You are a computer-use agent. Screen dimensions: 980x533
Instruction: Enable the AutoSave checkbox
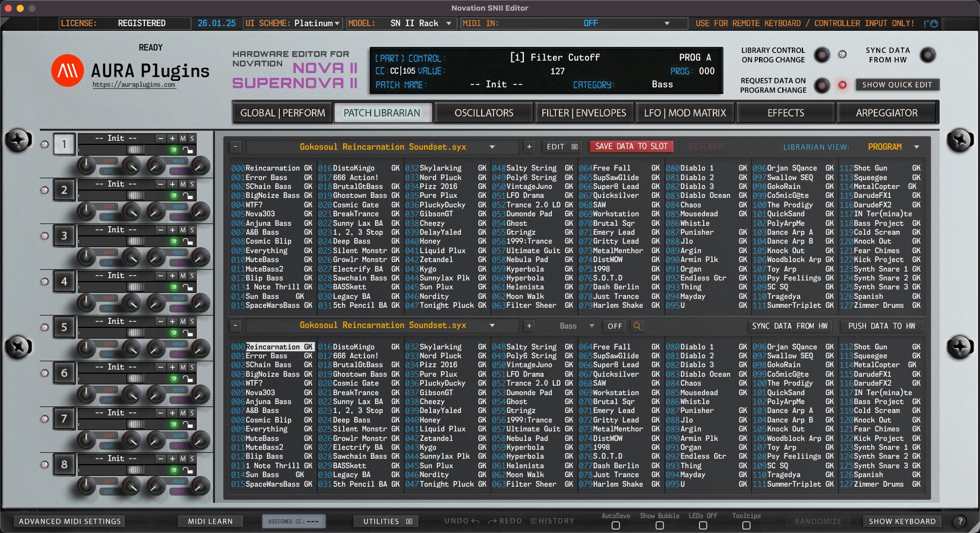click(615, 525)
